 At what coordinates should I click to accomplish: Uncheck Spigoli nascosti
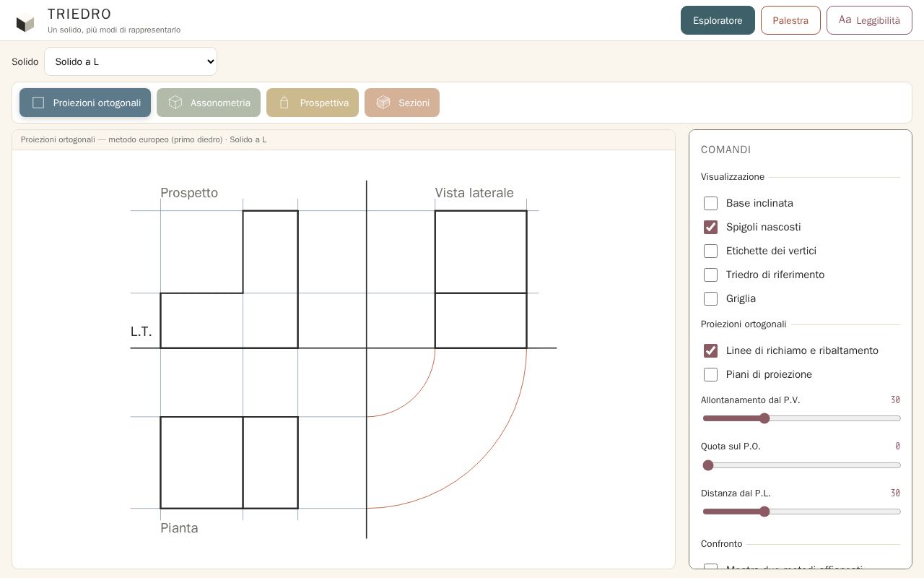click(710, 227)
